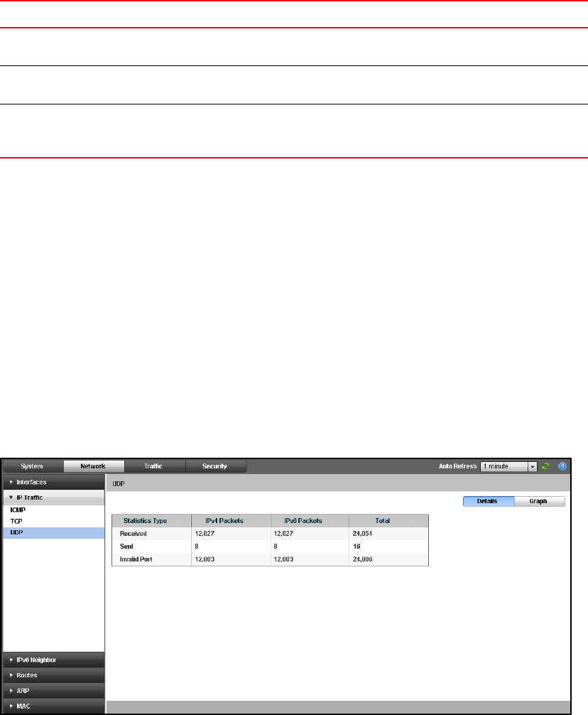Click the Sent total value 16
The image size is (588, 715).
click(x=356, y=547)
